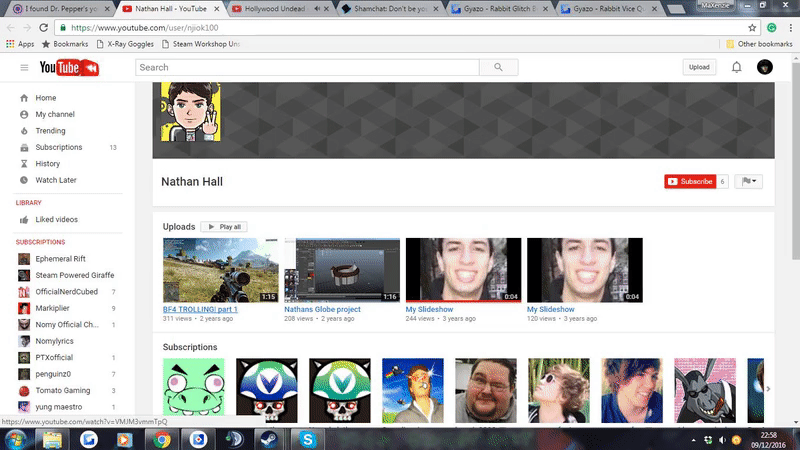Open the notifications bell

tap(736, 67)
